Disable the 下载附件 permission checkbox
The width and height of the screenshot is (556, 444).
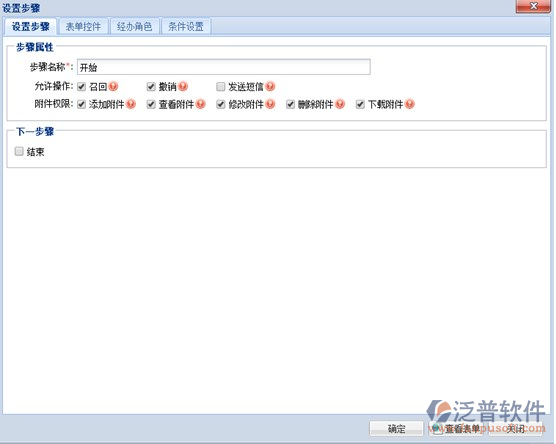[x=360, y=104]
